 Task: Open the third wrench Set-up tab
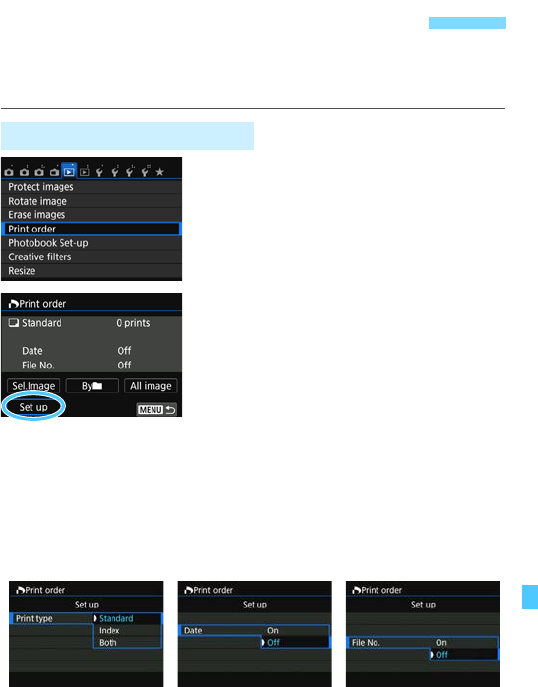click(130, 171)
